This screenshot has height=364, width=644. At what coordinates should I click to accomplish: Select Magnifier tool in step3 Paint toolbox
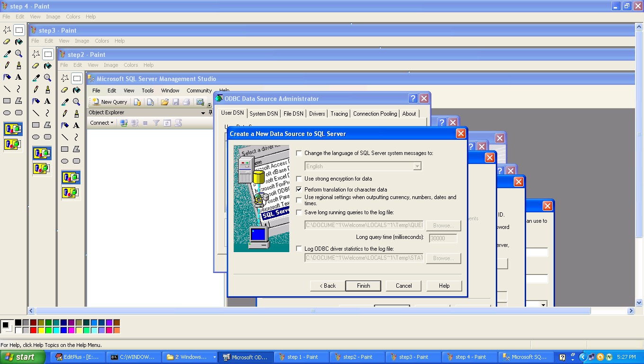point(48,78)
